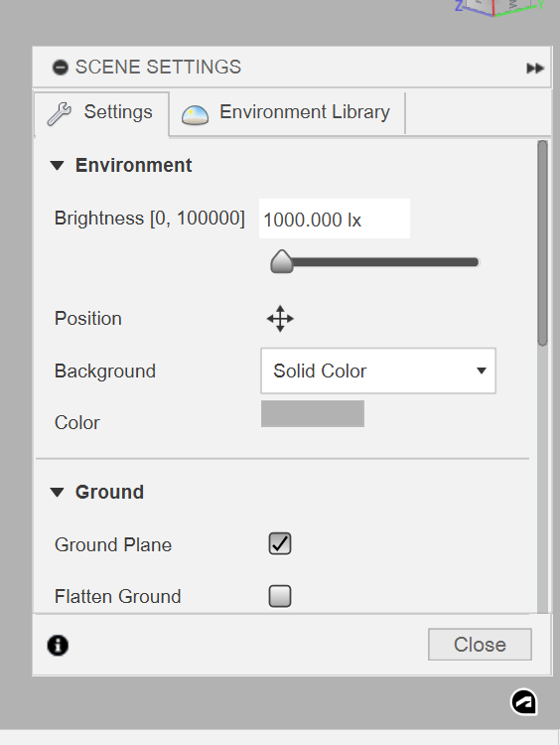Enable the Flatten Ground checkbox

click(x=280, y=596)
